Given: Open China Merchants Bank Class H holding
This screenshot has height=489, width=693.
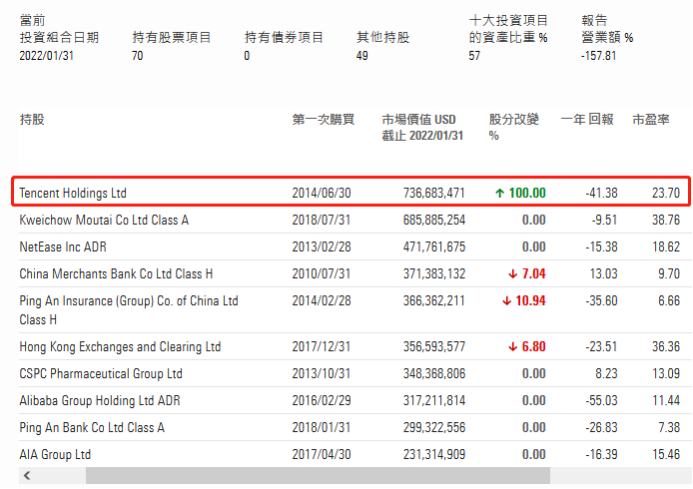Looking at the screenshot, I should pos(113,273).
